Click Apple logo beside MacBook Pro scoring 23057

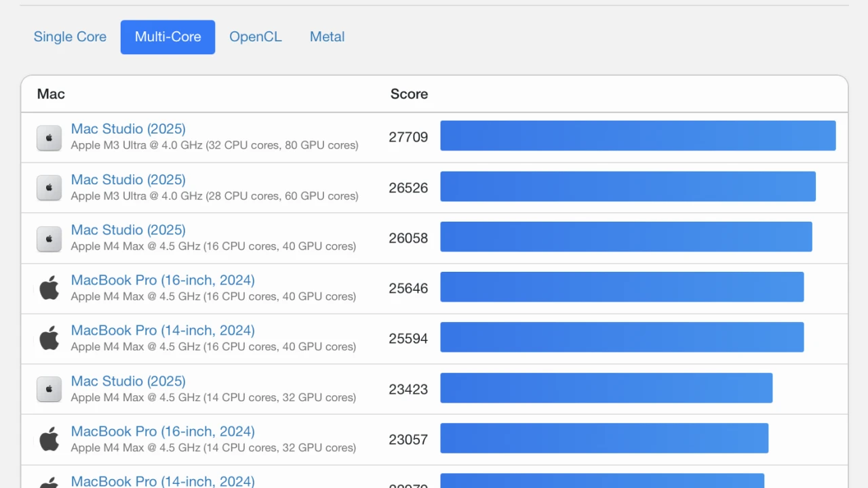pos(49,439)
